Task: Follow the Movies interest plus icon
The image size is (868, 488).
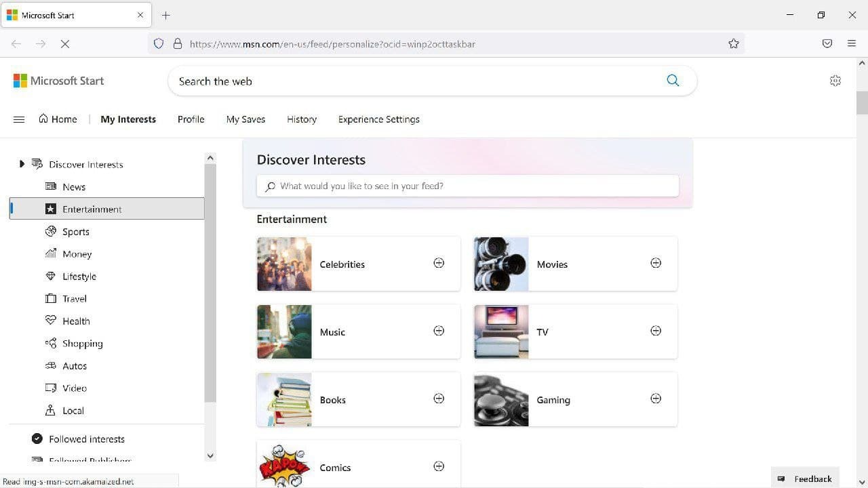Action: (x=656, y=263)
